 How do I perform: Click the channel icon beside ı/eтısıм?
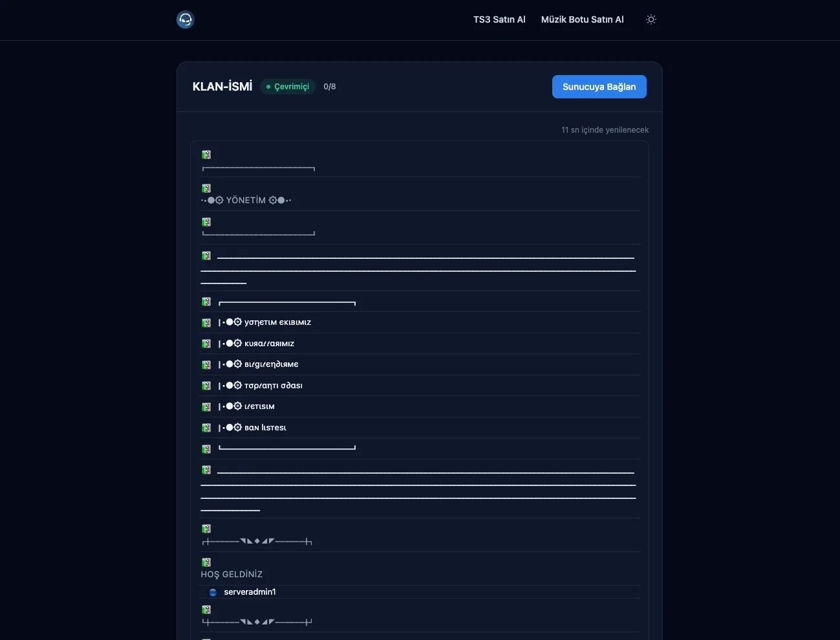click(x=206, y=406)
